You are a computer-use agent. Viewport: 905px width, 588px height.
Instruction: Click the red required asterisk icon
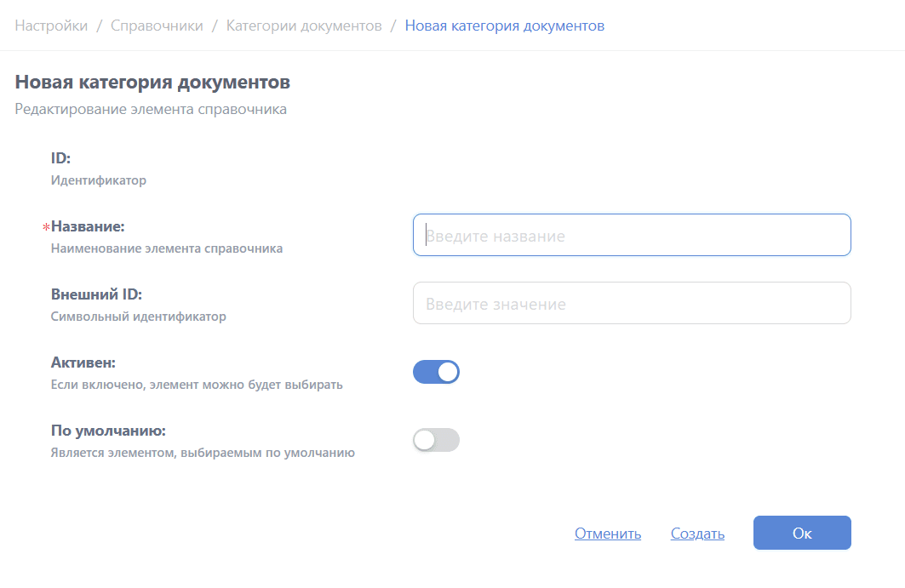pos(46,228)
